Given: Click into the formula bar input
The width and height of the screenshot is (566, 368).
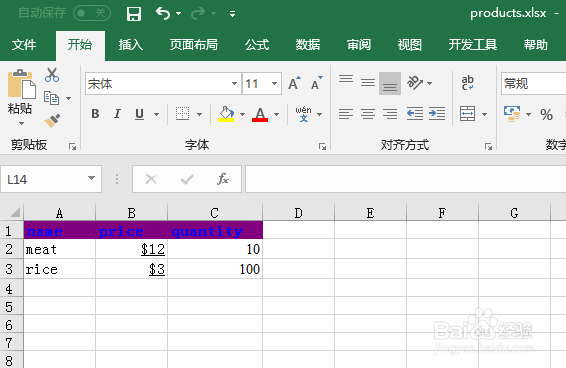Looking at the screenshot, I should (406, 179).
